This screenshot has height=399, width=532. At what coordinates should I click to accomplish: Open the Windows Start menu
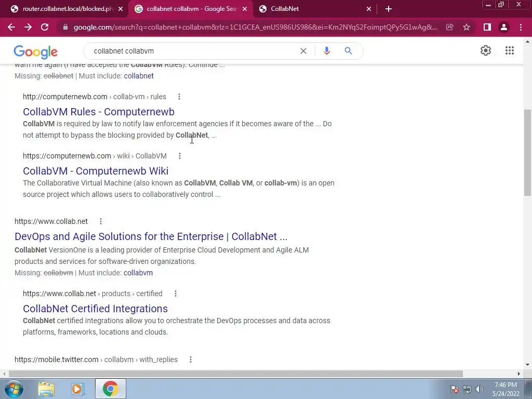click(x=14, y=389)
